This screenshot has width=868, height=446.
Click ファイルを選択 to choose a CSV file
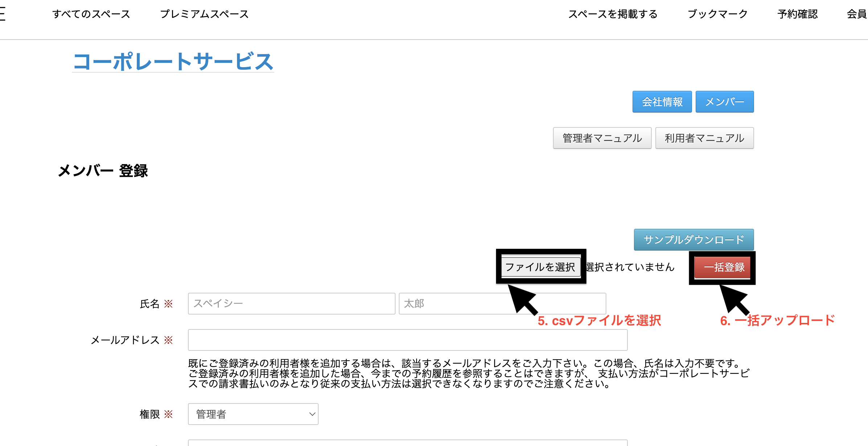pos(541,267)
